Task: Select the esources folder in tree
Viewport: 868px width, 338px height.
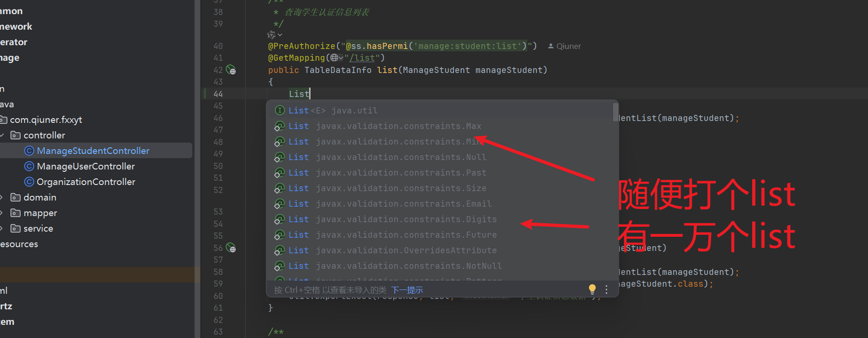Action: 19,244
